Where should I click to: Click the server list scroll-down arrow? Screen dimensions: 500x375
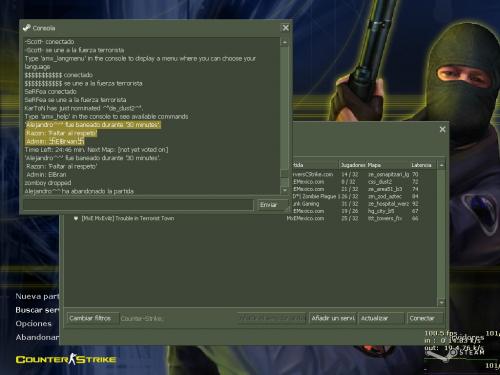point(441,302)
